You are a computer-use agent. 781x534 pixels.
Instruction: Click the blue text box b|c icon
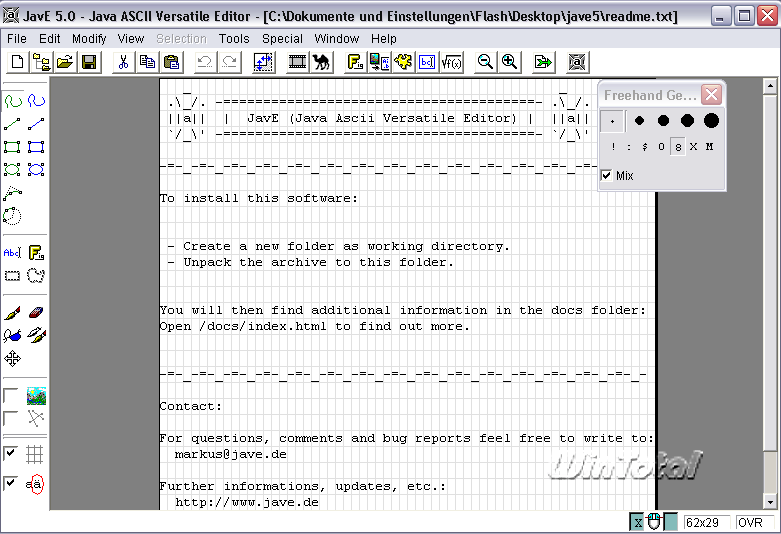427,62
